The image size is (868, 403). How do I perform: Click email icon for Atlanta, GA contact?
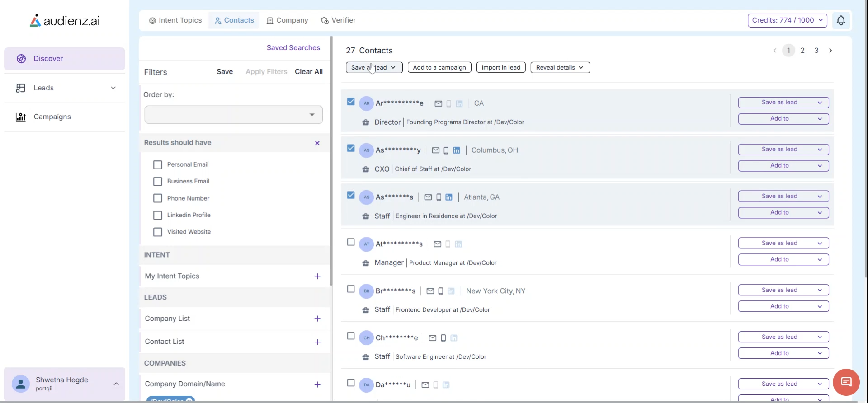pyautogui.click(x=428, y=197)
